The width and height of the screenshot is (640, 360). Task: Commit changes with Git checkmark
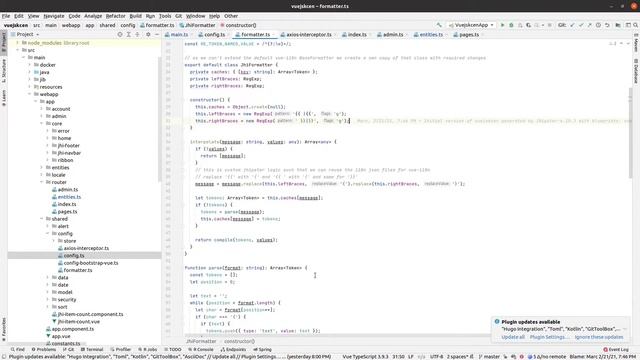pyautogui.click(x=581, y=25)
